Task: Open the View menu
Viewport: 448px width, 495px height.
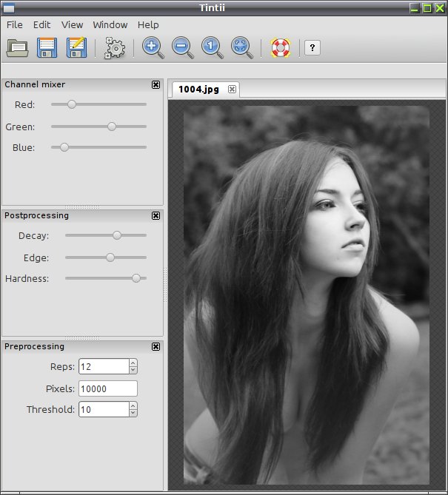Action: click(72, 25)
